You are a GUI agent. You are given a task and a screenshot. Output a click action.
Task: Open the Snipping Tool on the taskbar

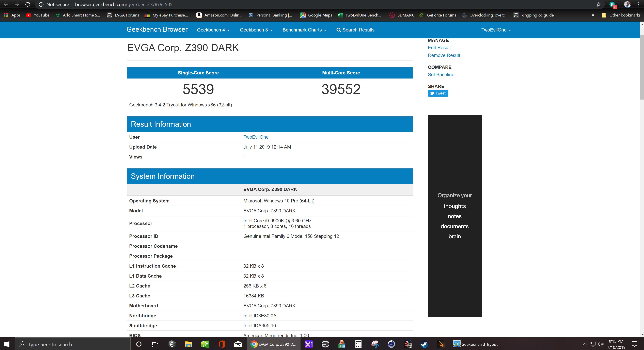point(375,344)
